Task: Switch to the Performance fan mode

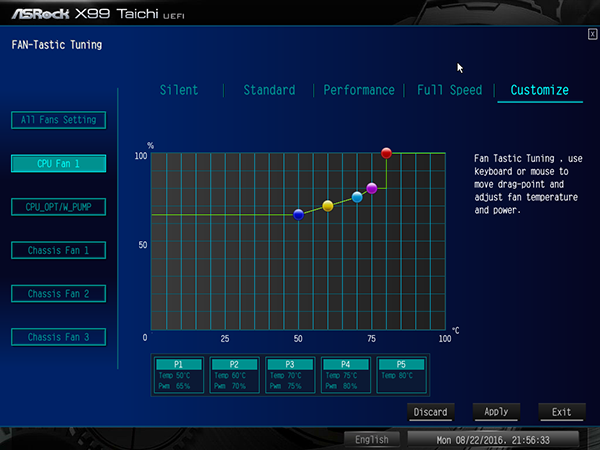Action: pos(359,90)
